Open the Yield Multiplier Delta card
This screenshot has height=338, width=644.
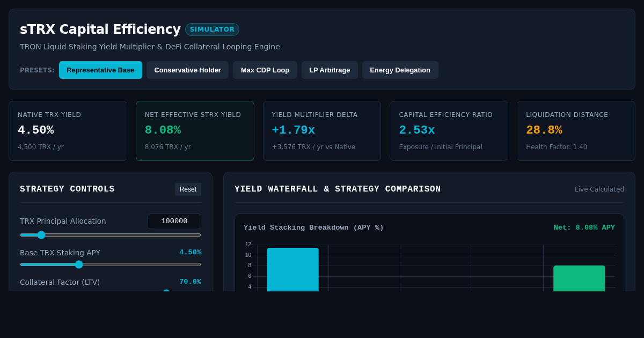click(x=322, y=131)
